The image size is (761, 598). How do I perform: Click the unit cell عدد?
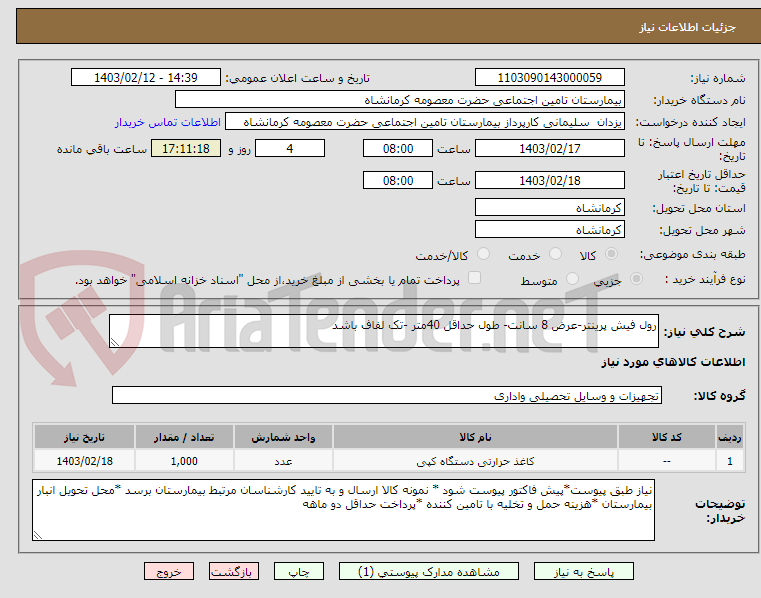(283, 461)
